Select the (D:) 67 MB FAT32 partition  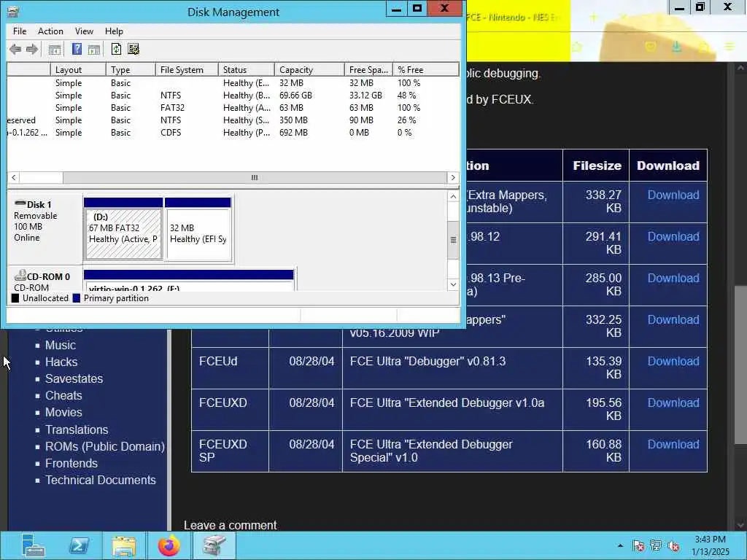tap(123, 228)
